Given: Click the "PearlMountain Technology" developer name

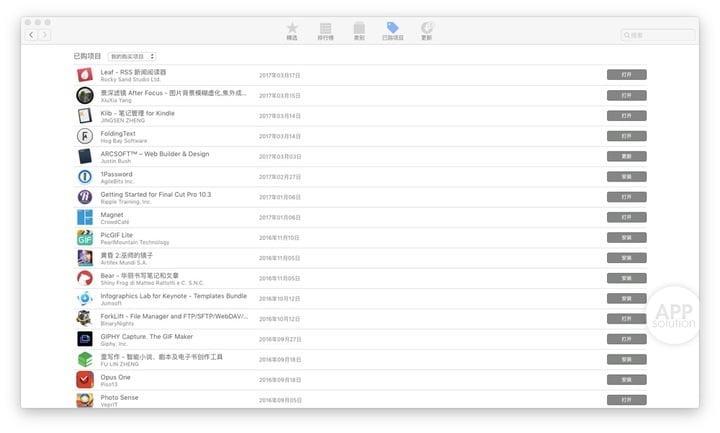Looking at the screenshot, I should click(x=135, y=242).
